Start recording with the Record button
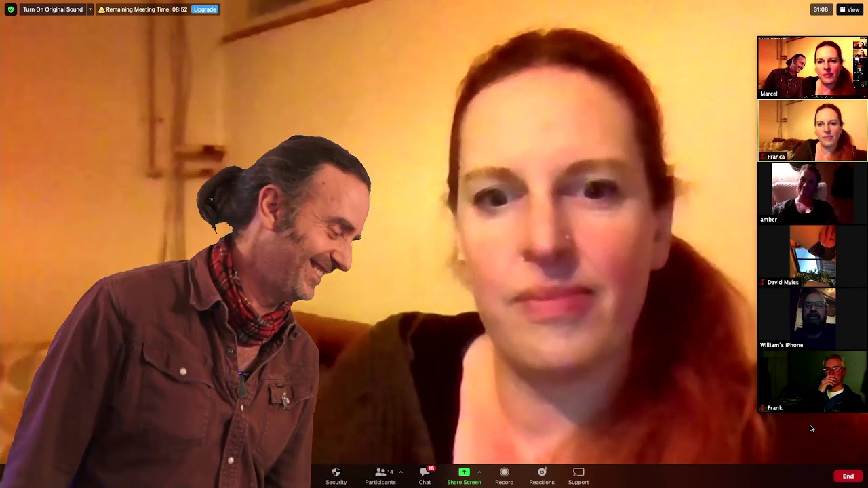868x488 pixels. (504, 476)
